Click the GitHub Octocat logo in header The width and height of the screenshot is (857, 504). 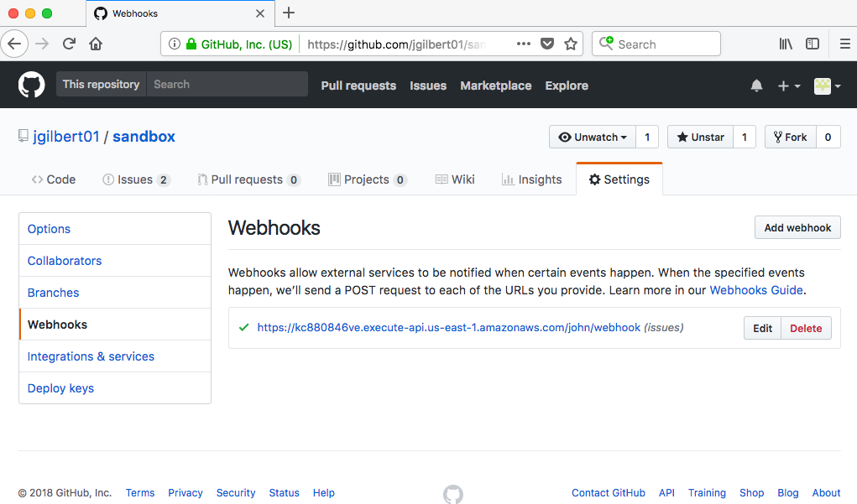tap(32, 85)
